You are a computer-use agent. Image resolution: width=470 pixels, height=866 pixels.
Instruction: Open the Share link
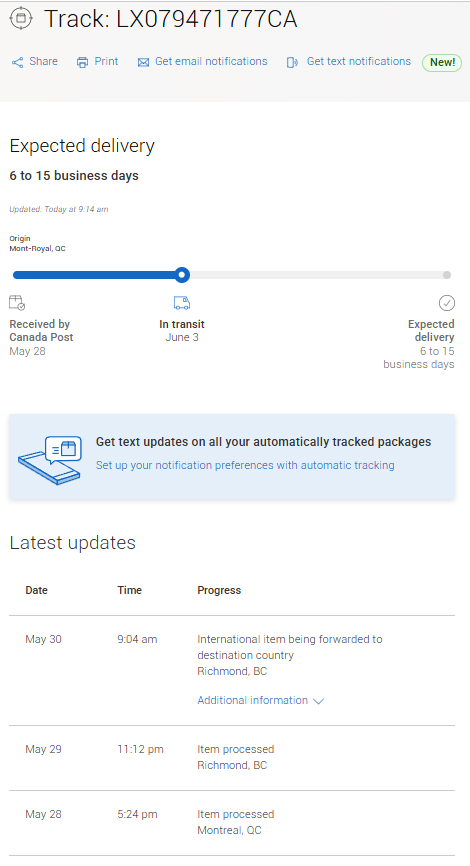click(x=44, y=61)
